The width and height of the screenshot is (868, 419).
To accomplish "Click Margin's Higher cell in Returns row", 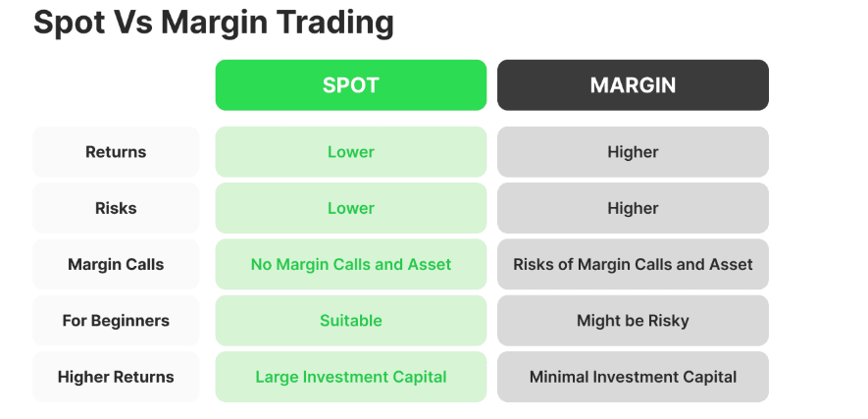I will [x=633, y=152].
